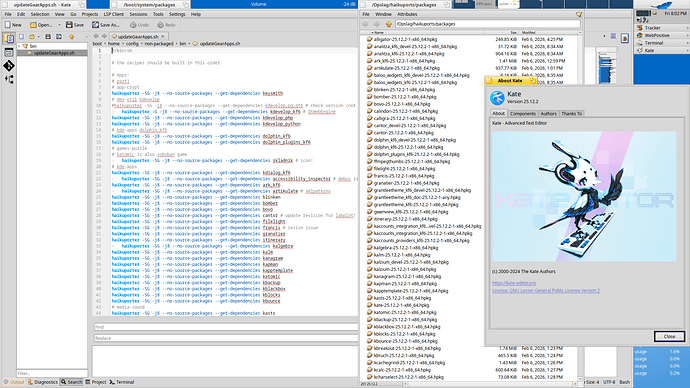690x388 pixels.
Task: Click 'boot' in the breadcrumb path
Action: [x=97, y=44]
